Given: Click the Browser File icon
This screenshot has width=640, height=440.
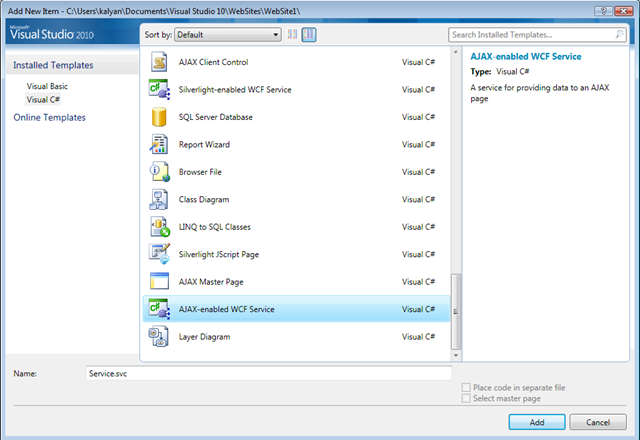Looking at the screenshot, I should [x=159, y=172].
